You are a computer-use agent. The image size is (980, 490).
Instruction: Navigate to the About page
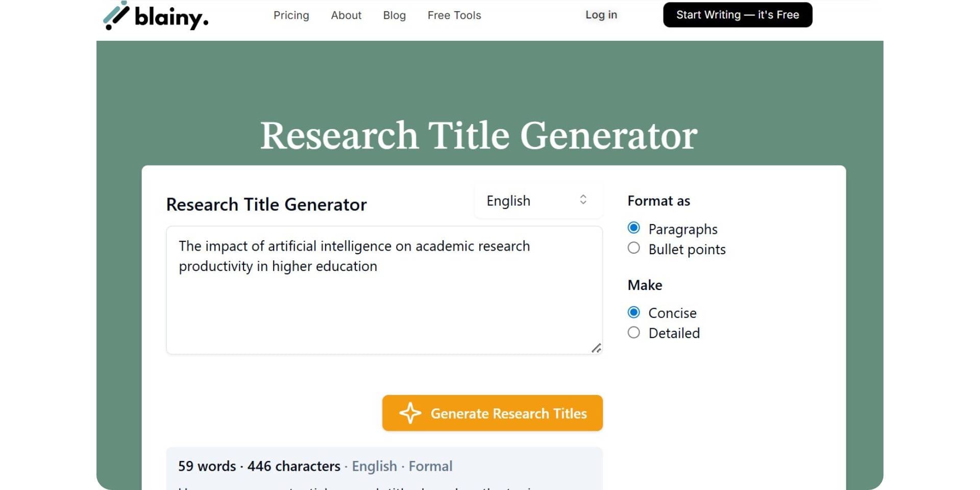click(346, 15)
